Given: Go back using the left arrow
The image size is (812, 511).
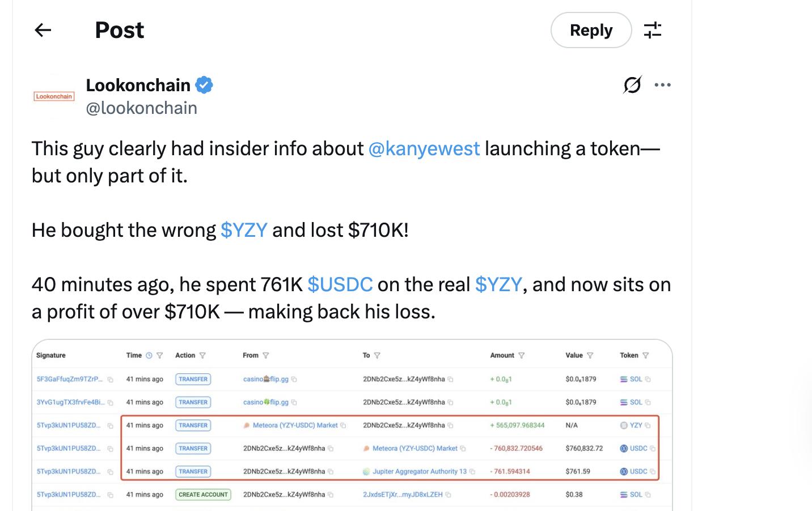Looking at the screenshot, I should (x=43, y=30).
